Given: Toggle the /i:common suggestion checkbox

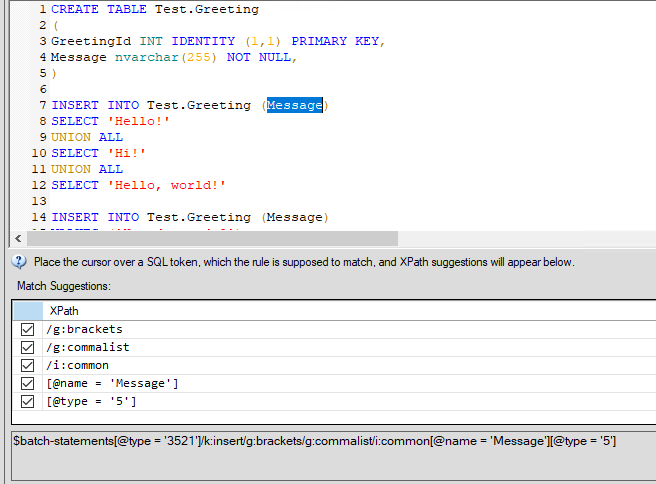Looking at the screenshot, I should (28, 365).
